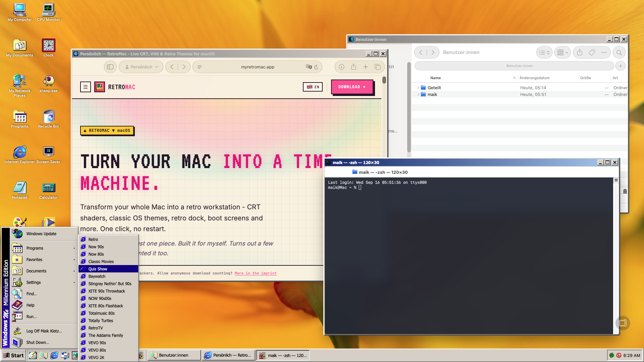Open Persönlich profile dropdown in Safari

pyautogui.click(x=141, y=67)
